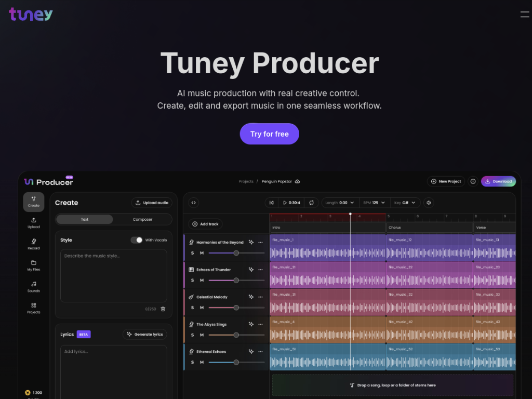The image size is (532, 399).
Task: Toggle the With Vocals switch
Action: coord(137,240)
